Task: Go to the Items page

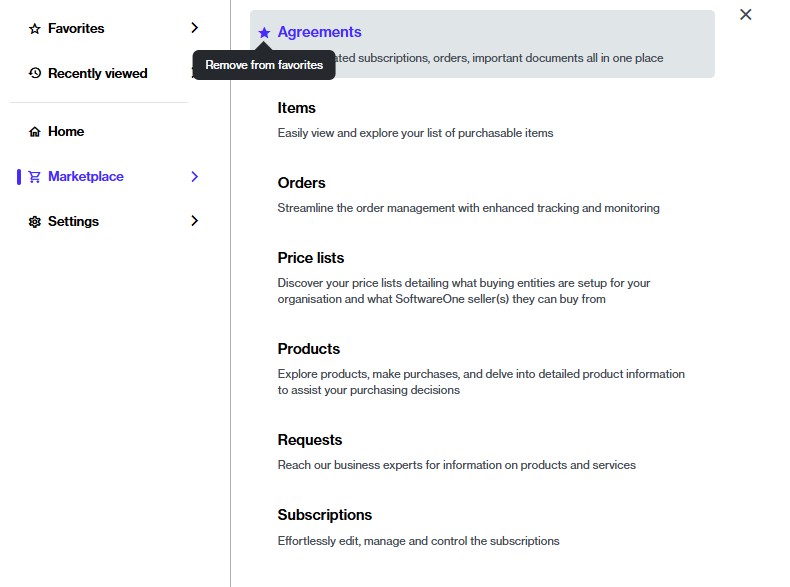Action: pyautogui.click(x=297, y=108)
